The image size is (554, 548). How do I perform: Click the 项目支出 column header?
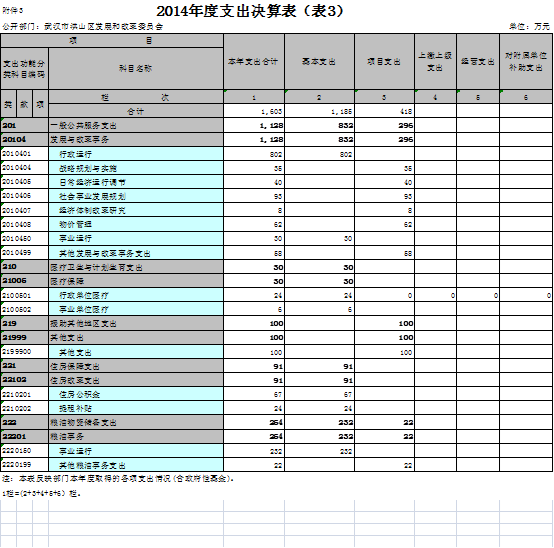tap(384, 61)
